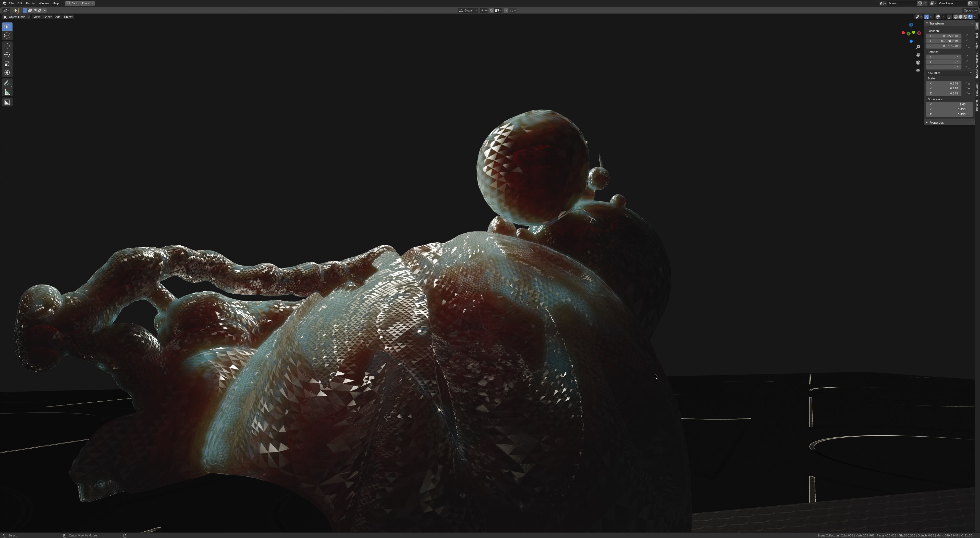Collapse the Transform panel
980x538 pixels.
(927, 23)
